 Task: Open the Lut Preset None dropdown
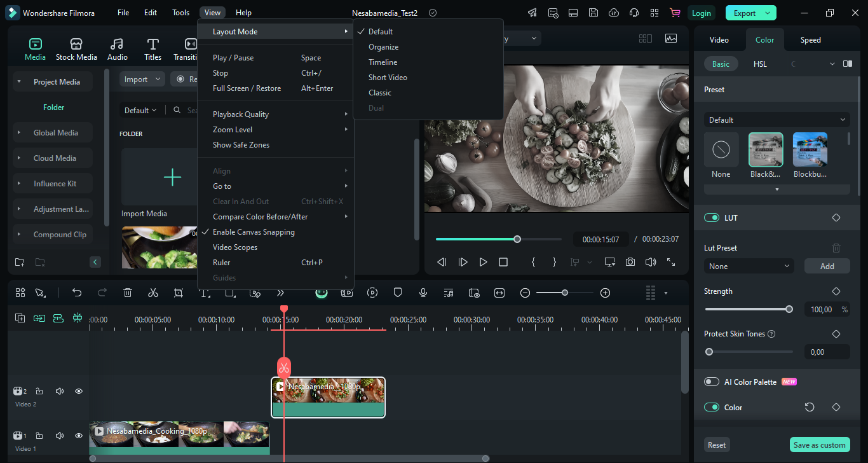point(749,266)
